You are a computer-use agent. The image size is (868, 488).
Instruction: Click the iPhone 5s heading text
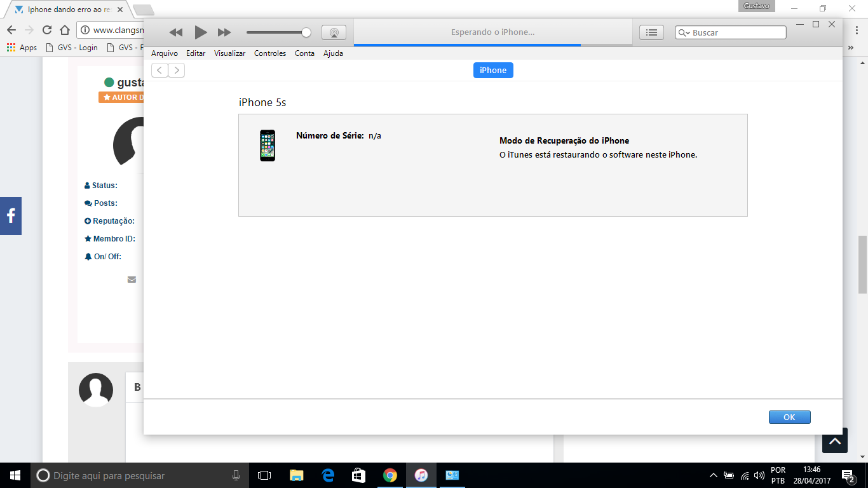(x=262, y=102)
